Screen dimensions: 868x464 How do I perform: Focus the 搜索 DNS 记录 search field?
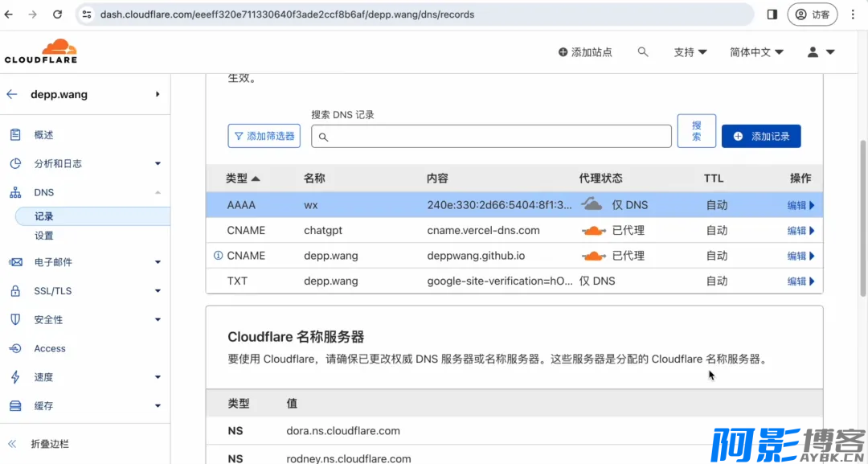491,136
